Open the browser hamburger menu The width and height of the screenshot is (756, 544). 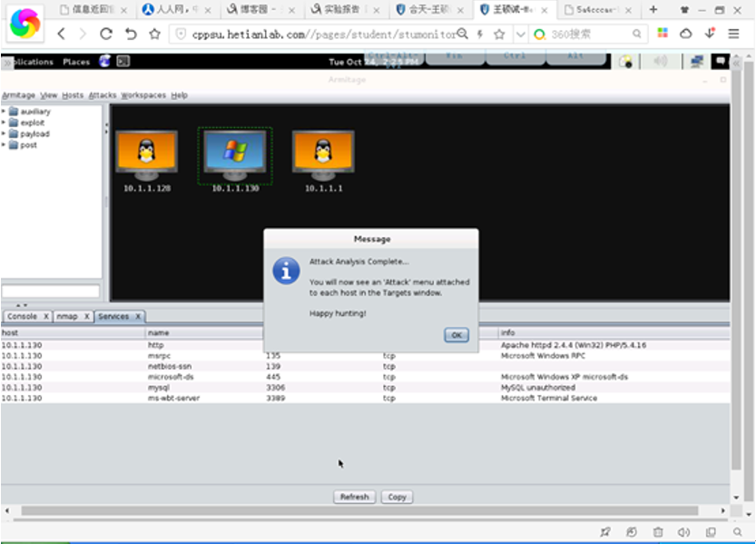[x=733, y=34]
